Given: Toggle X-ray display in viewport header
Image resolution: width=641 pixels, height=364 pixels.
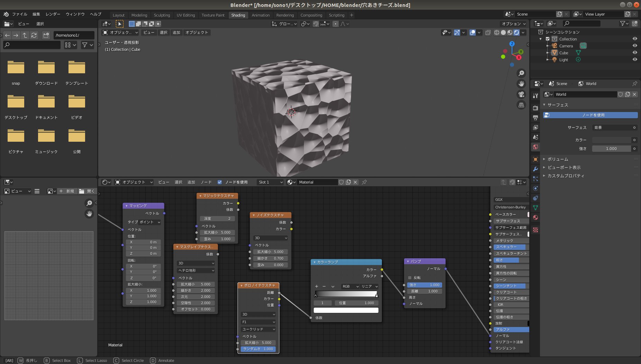Looking at the screenshot, I should (488, 32).
